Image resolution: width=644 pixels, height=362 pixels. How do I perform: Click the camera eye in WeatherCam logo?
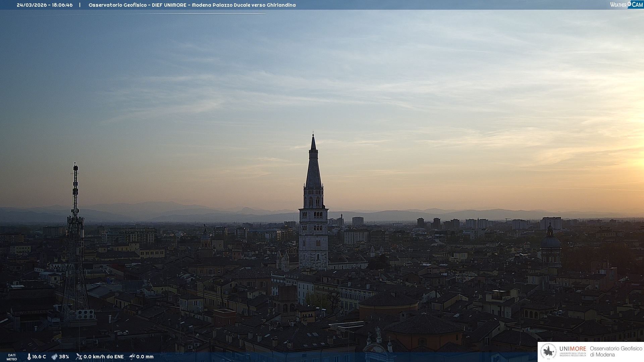(x=629, y=4)
